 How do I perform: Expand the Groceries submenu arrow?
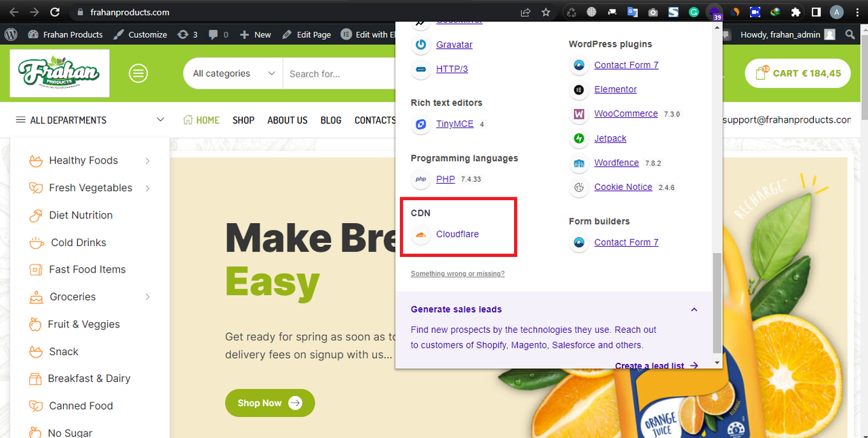click(x=147, y=297)
